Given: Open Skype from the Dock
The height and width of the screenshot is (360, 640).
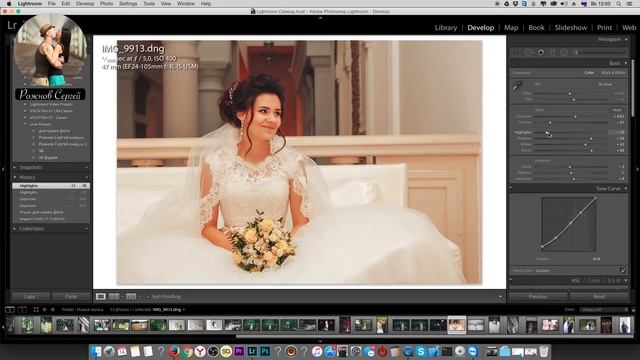Looking at the screenshot, I should [421, 351].
